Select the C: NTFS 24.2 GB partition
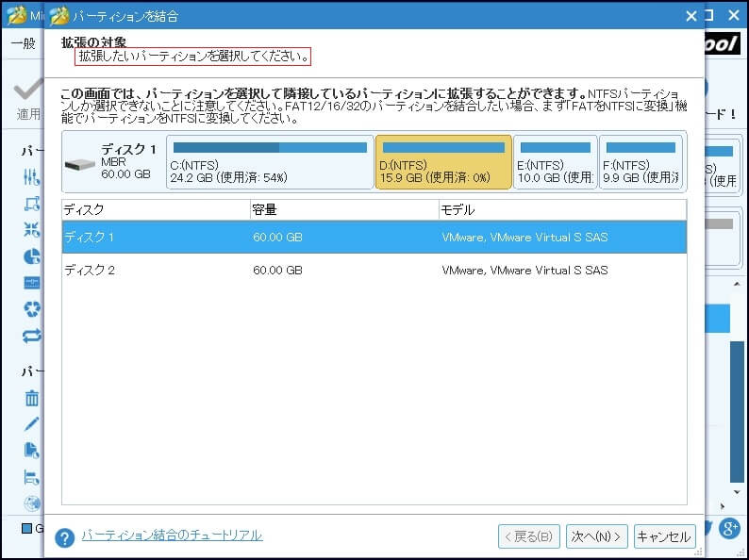Viewport: 749px width, 560px height. pyautogui.click(x=269, y=161)
